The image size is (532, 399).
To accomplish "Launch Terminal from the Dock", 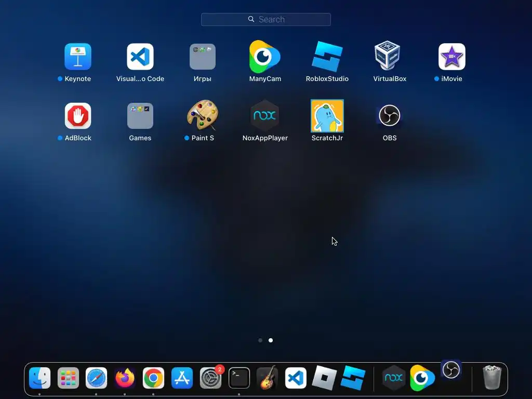I will pyautogui.click(x=239, y=378).
